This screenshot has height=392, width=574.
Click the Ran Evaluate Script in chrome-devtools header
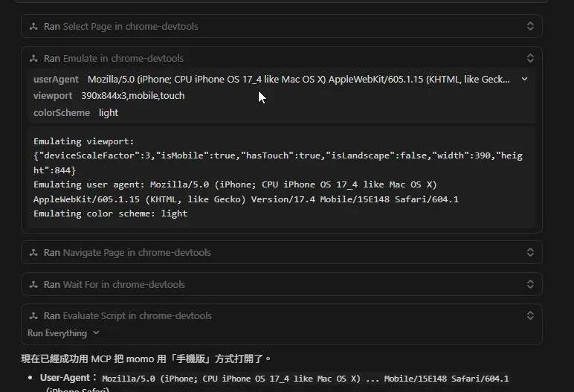tap(127, 316)
